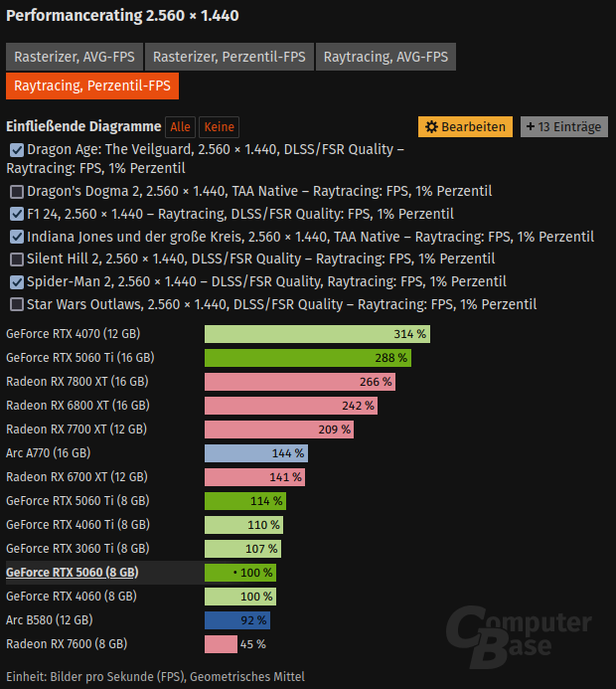This screenshot has height=689, width=616.
Task: Click the 242 % bar for RX 6800 XT
Action: coord(291,406)
